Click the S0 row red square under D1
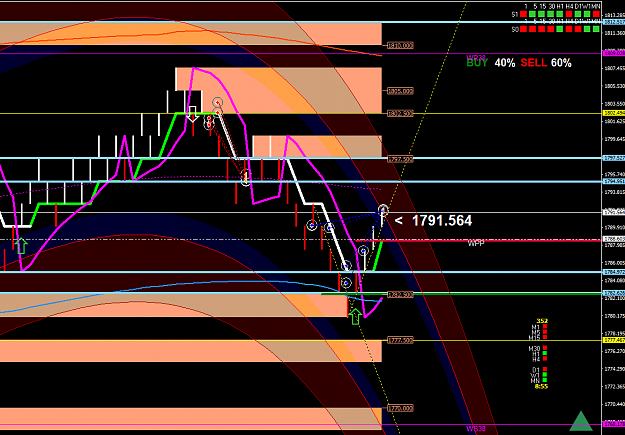This screenshot has height=435, width=625. (x=578, y=29)
